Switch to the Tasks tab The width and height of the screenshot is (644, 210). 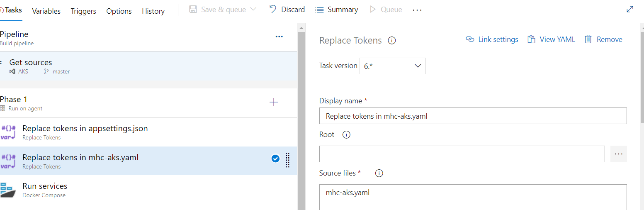(x=13, y=10)
